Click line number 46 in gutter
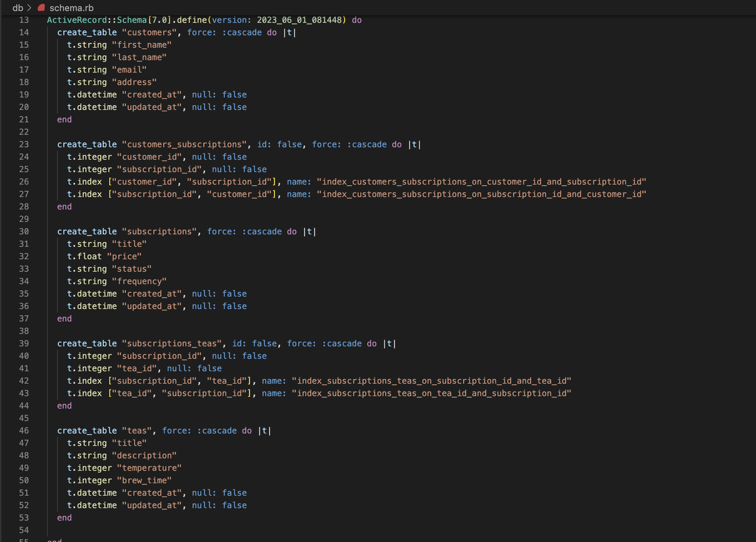The image size is (756, 542). click(x=24, y=431)
